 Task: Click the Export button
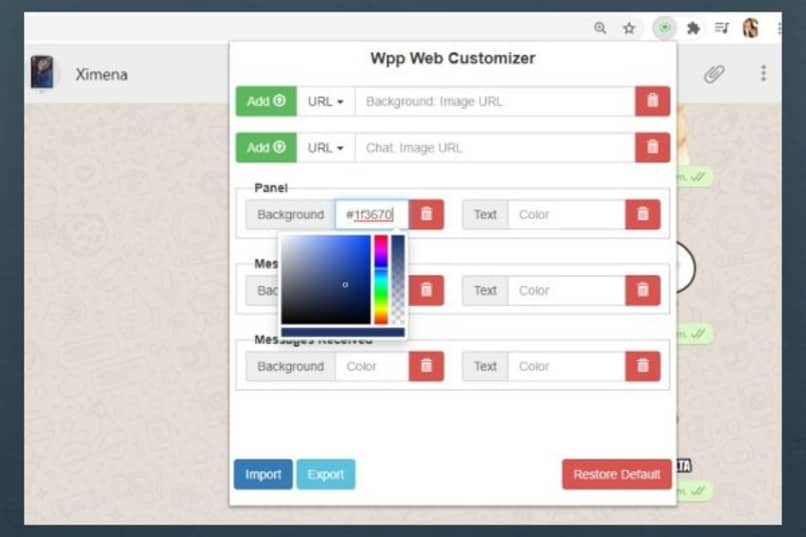pyautogui.click(x=326, y=474)
